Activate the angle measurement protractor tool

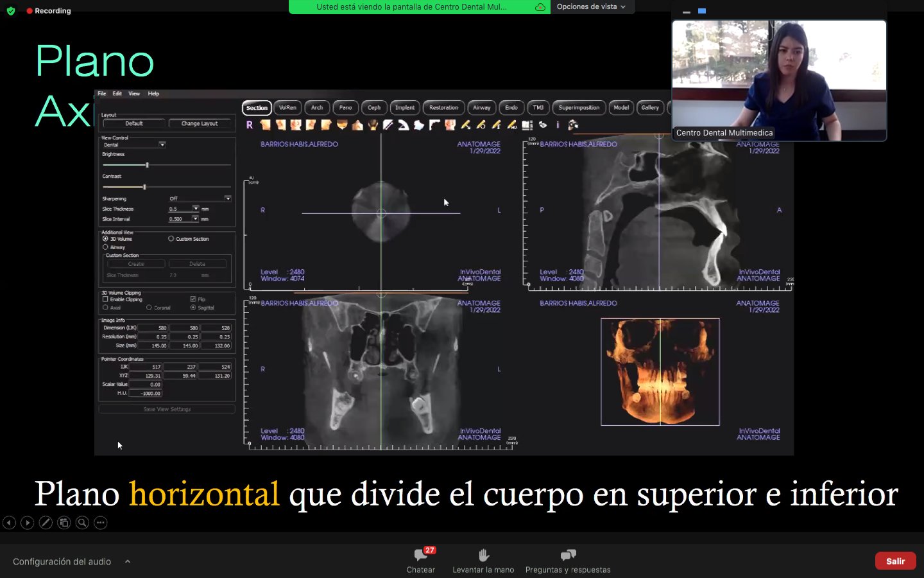(x=404, y=125)
